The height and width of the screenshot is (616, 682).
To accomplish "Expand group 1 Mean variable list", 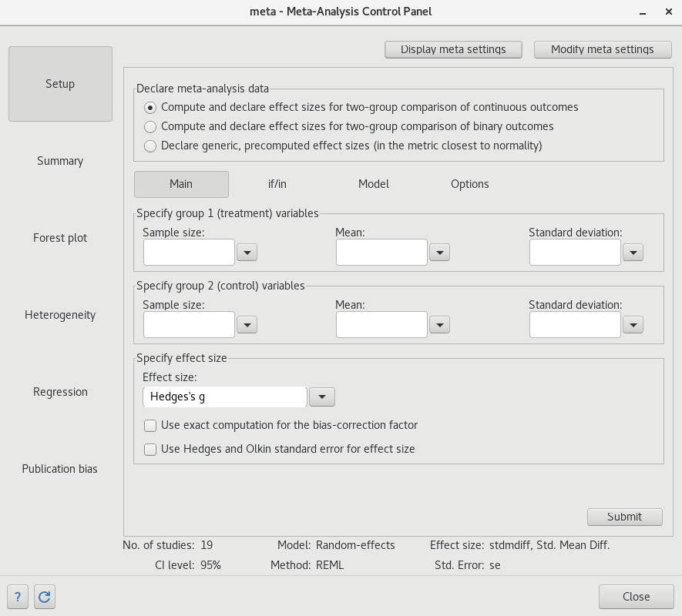I will coord(439,252).
